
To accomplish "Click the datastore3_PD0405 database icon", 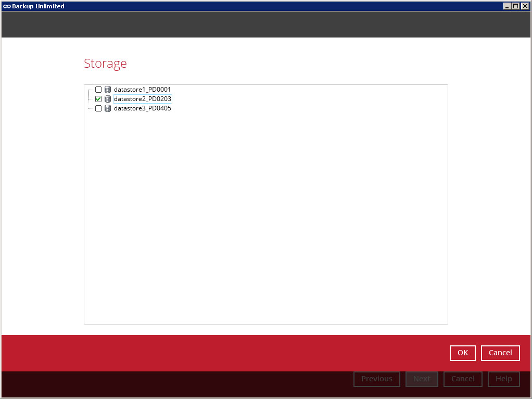I will click(x=108, y=108).
